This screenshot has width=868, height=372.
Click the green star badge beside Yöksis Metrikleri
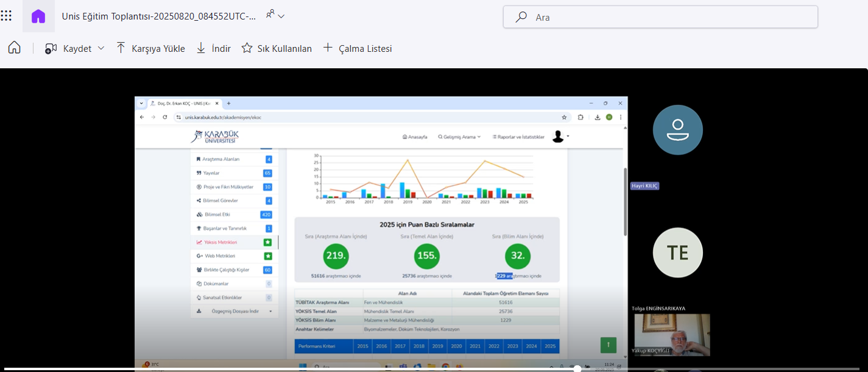point(268,242)
